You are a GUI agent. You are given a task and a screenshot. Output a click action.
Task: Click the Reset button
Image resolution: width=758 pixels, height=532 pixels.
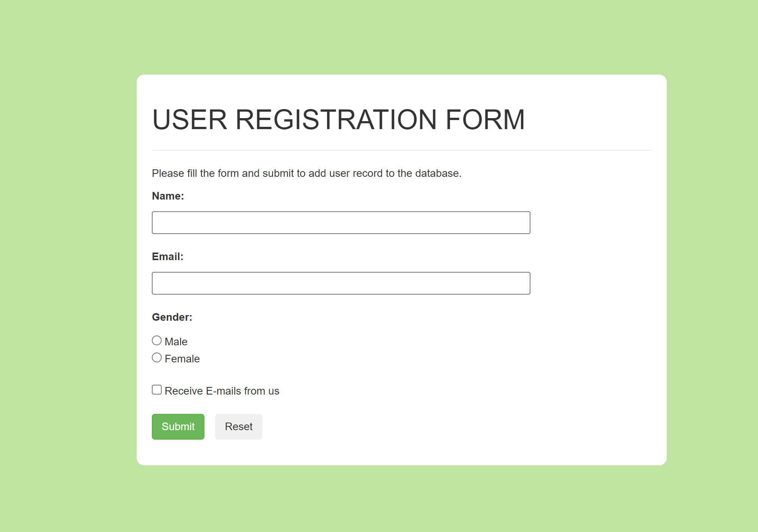pyautogui.click(x=238, y=426)
